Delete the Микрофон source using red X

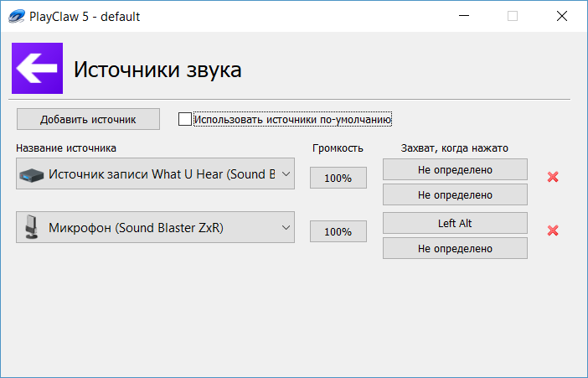552,230
